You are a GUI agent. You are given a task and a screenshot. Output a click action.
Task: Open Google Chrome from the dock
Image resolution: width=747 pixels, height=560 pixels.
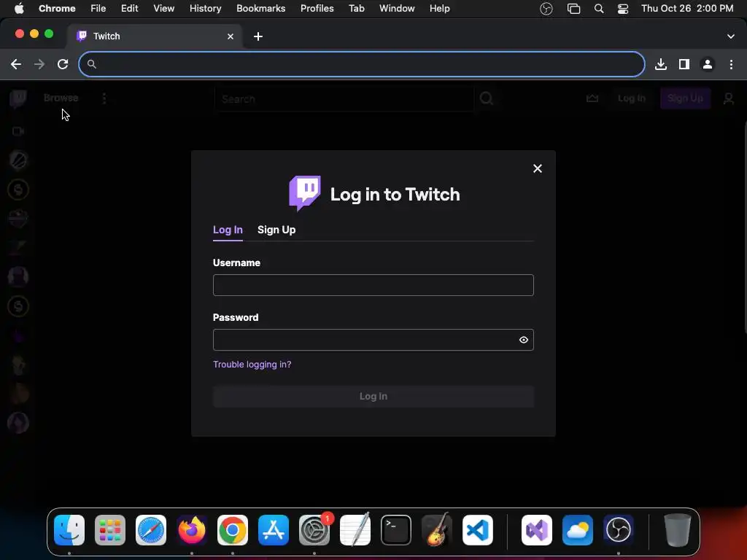point(233,530)
